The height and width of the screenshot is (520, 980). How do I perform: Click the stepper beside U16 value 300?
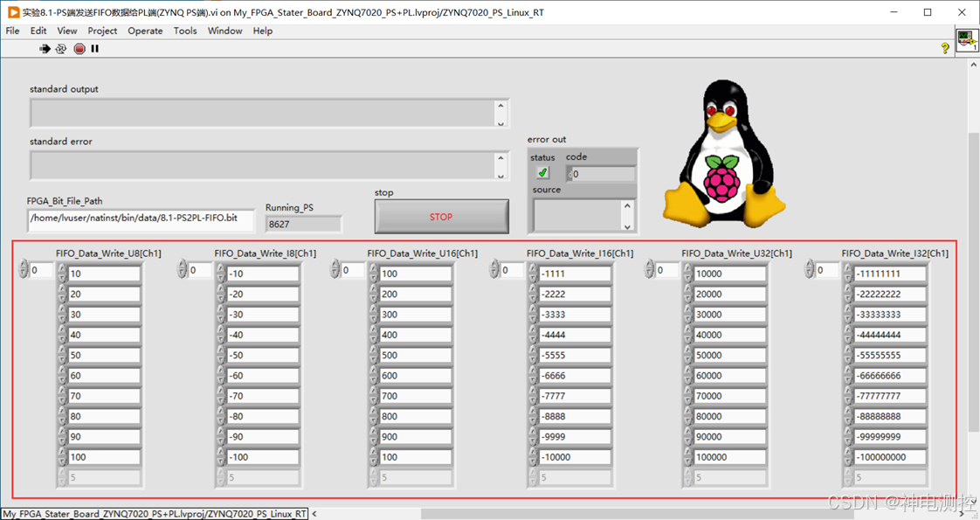(374, 315)
